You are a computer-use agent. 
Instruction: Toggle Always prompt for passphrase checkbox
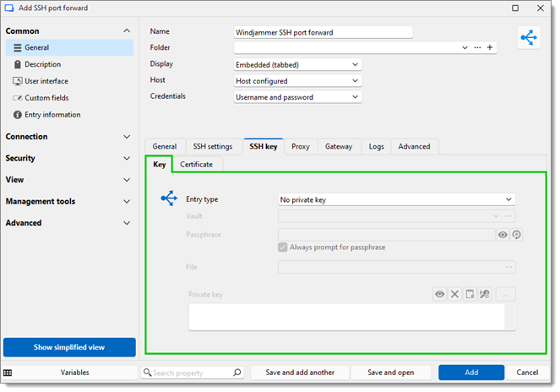(x=283, y=248)
